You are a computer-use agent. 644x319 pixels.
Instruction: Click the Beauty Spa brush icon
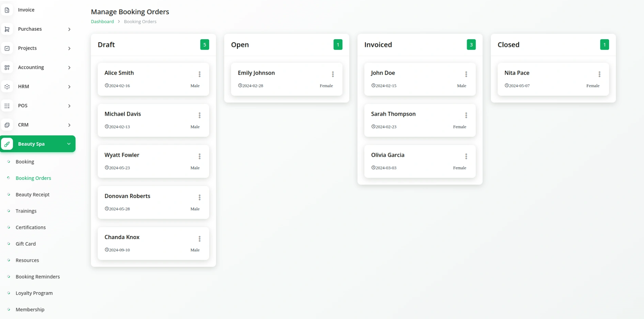tap(7, 144)
